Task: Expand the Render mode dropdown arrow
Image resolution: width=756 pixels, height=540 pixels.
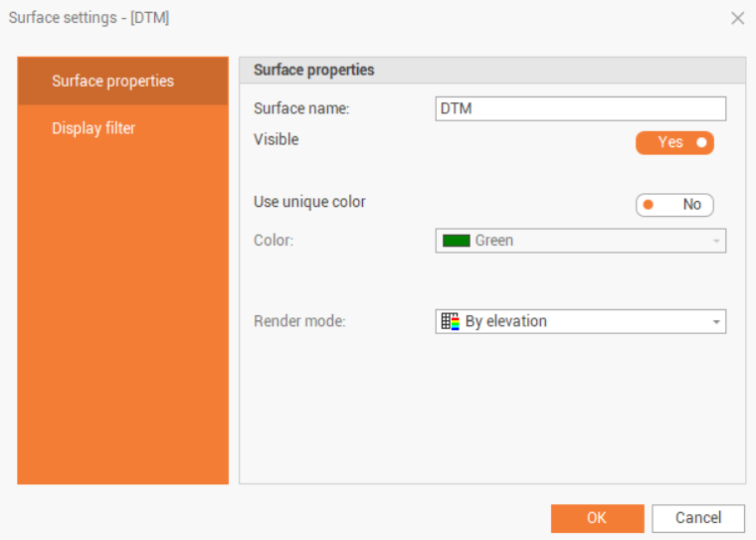Action: (715, 322)
